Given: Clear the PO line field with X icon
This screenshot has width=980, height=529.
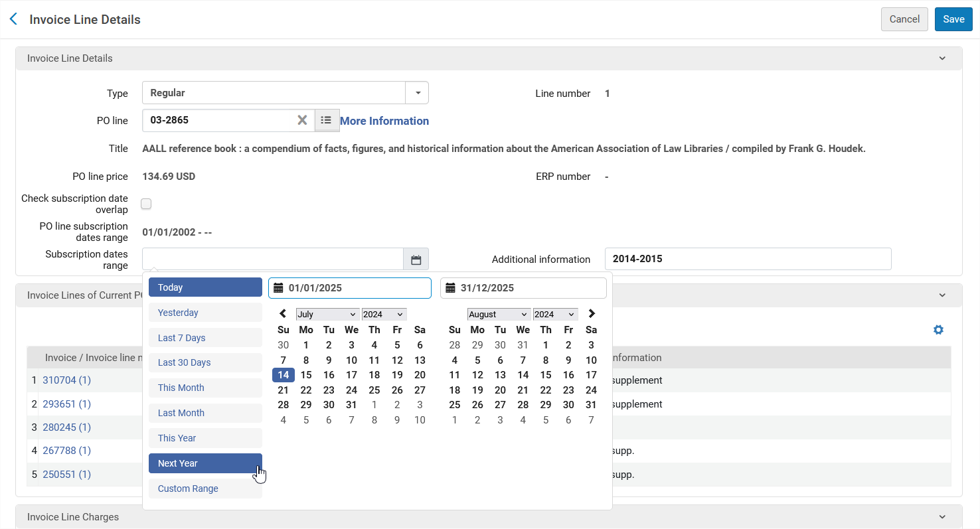Looking at the screenshot, I should 302,120.
